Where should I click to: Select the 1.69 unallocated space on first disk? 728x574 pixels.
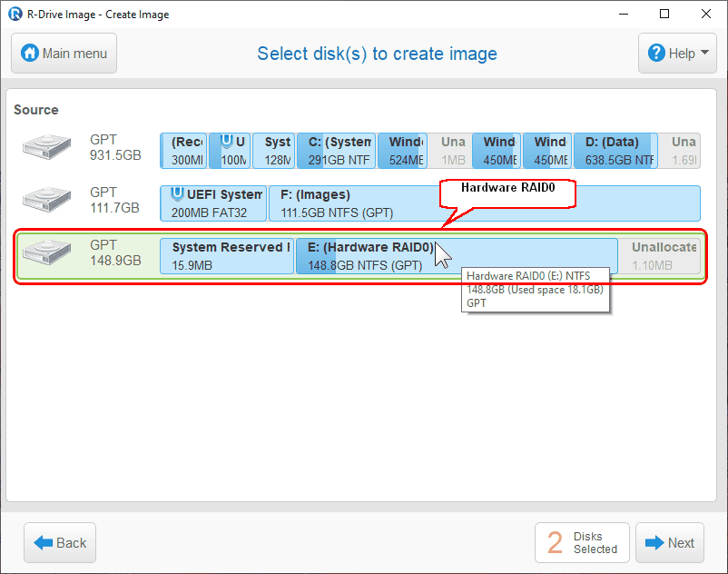click(679, 151)
